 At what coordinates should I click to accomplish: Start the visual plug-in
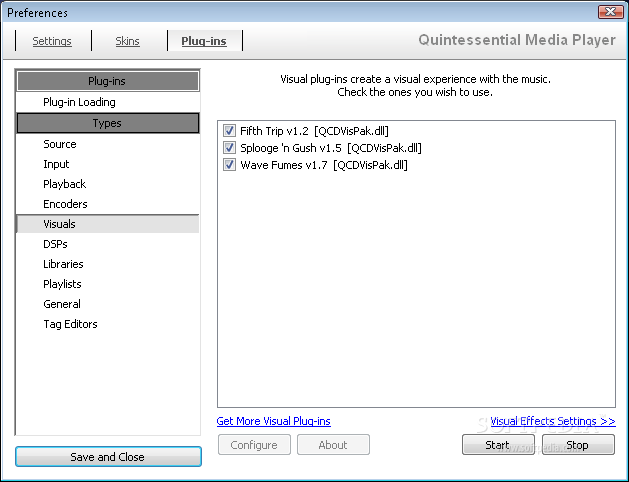pos(498,445)
